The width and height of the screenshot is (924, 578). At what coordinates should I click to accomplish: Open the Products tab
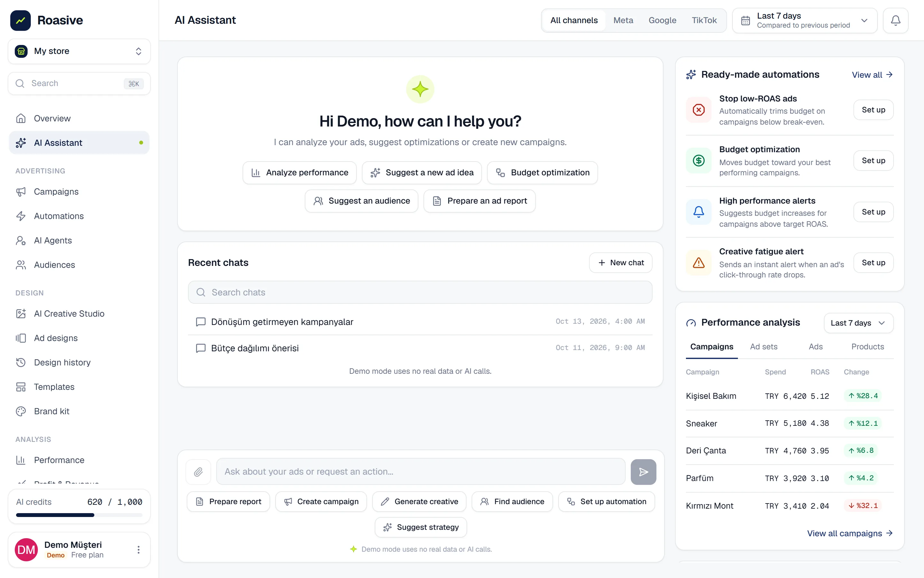click(868, 347)
